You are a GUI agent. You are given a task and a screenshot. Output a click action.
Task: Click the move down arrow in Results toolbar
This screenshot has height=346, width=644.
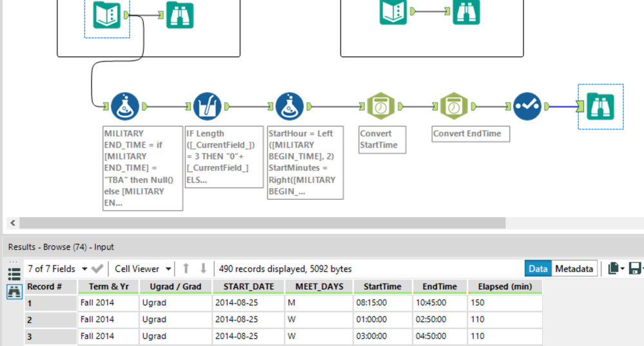point(203,269)
